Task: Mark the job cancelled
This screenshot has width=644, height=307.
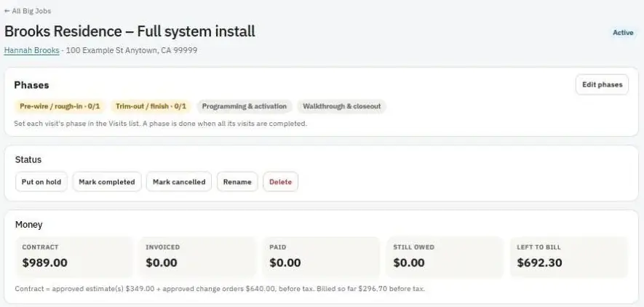Action: coord(179,182)
